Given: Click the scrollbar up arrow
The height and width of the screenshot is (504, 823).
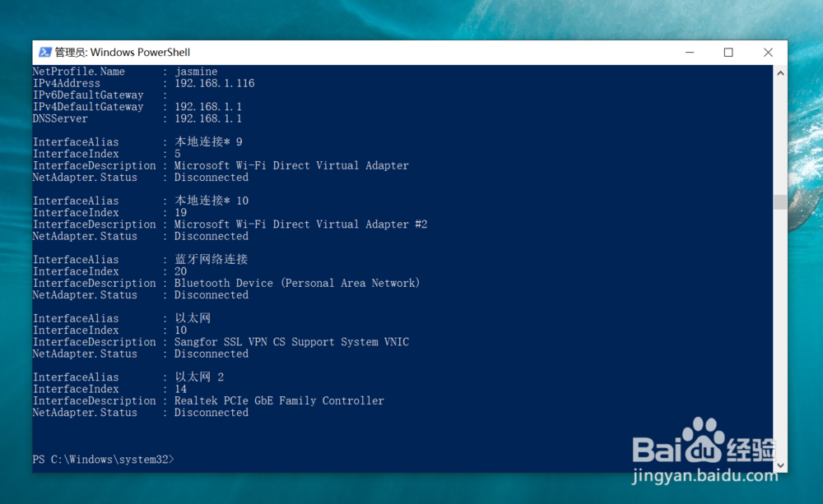Looking at the screenshot, I should point(780,73).
